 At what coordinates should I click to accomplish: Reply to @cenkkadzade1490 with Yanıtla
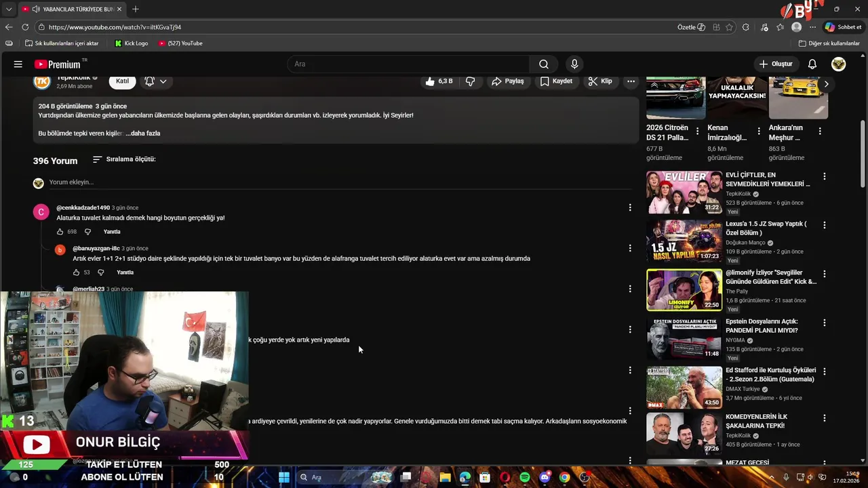[112, 232]
